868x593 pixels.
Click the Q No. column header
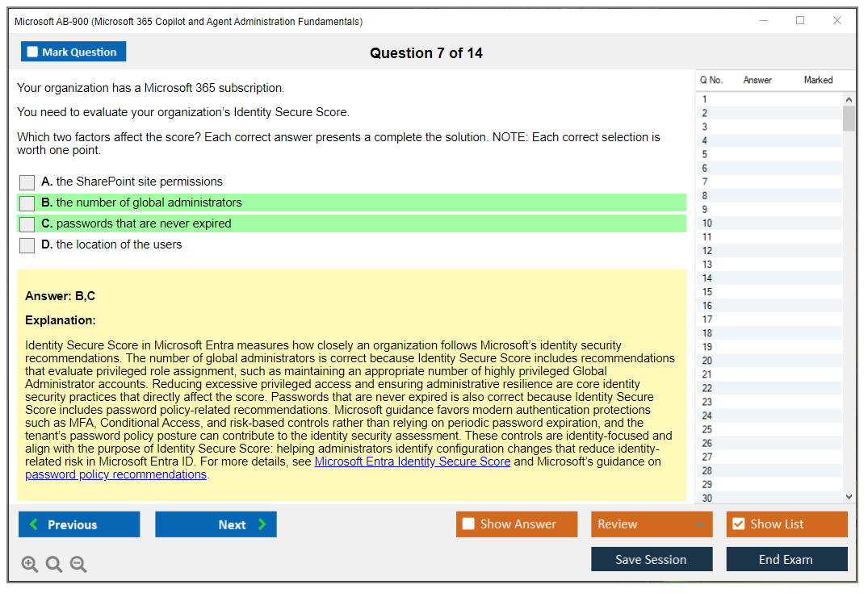711,80
